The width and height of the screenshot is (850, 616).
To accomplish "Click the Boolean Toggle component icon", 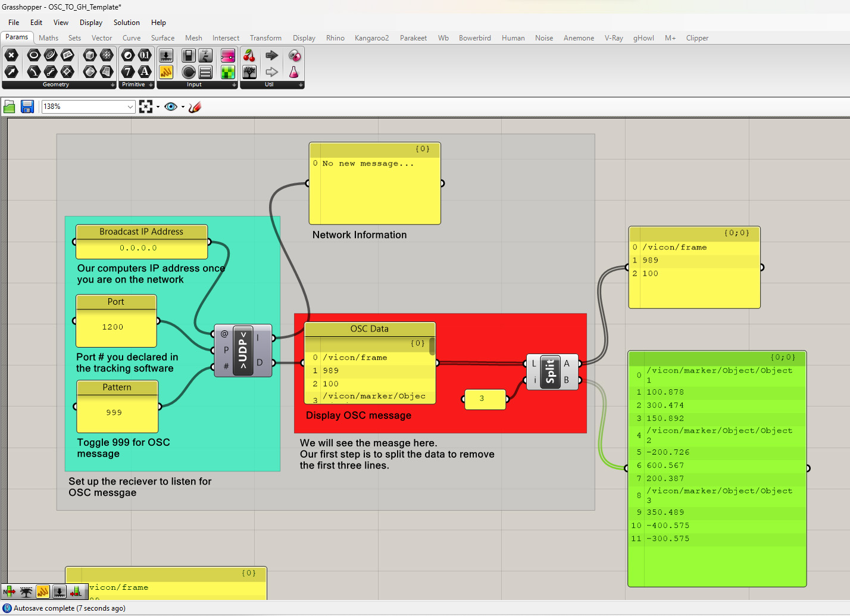I will click(189, 56).
